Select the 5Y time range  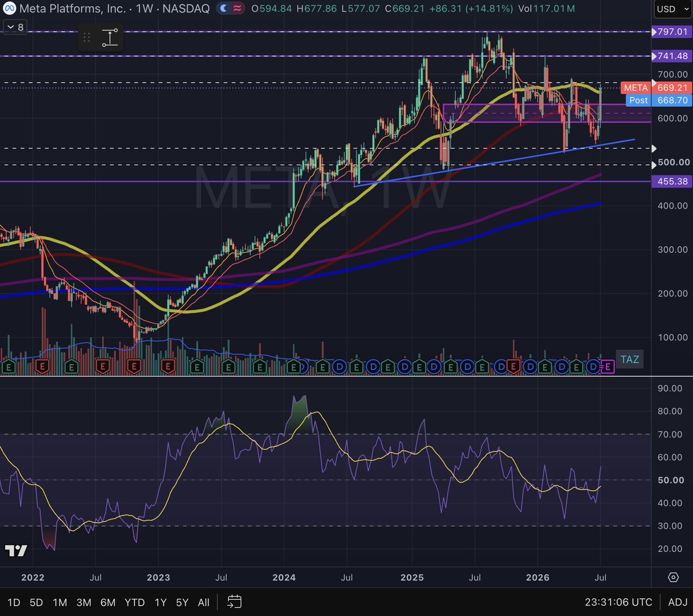pos(182,602)
